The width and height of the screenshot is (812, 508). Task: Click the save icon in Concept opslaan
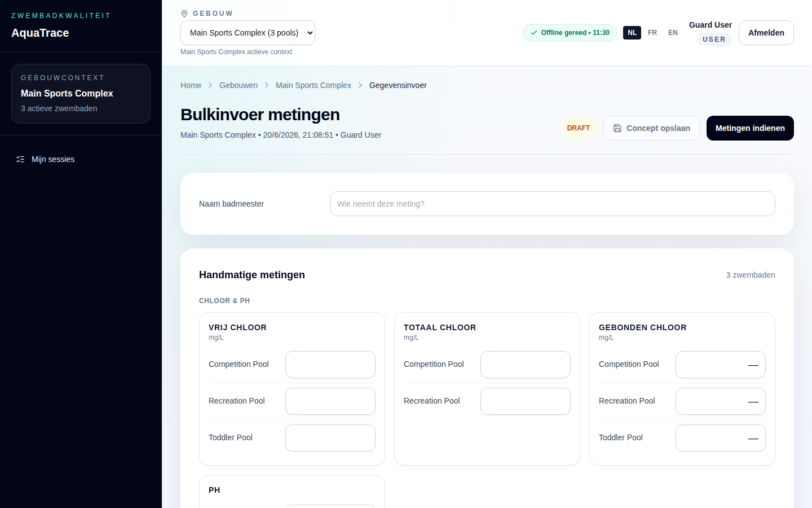coord(617,128)
